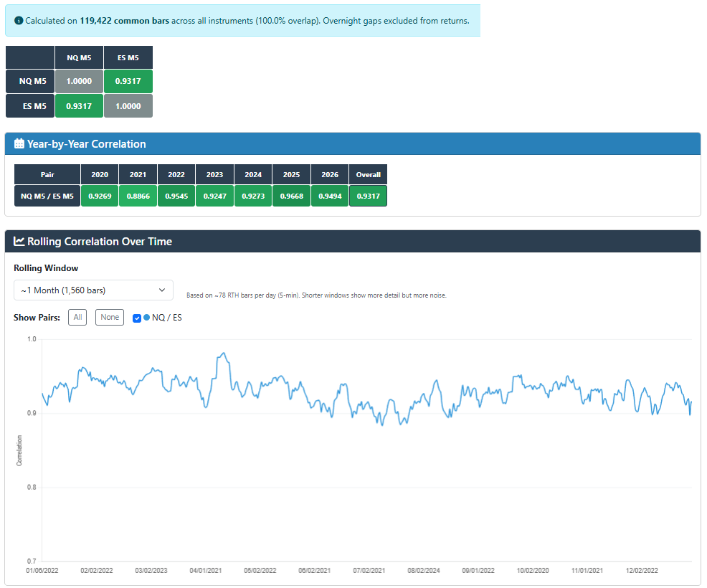Select the Overall column header
Image resolution: width=707 pixels, height=588 pixels.
pyautogui.click(x=368, y=174)
